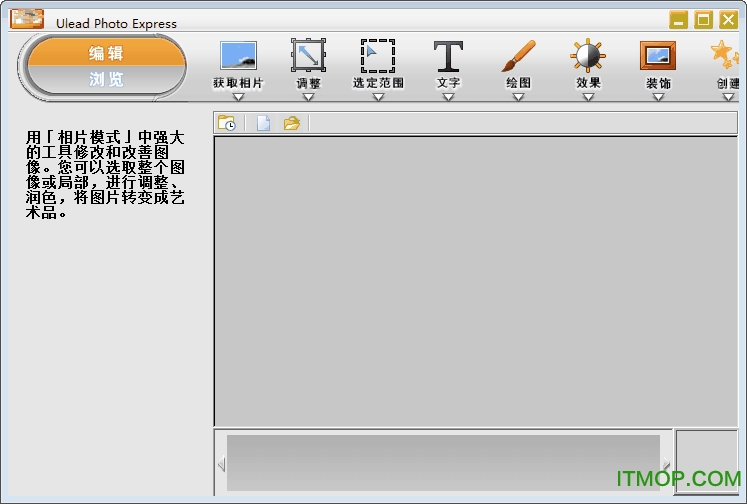This screenshot has height=504, width=747.
Task: Select the 选定范围 (Selection) tool icon
Action: 378,56
